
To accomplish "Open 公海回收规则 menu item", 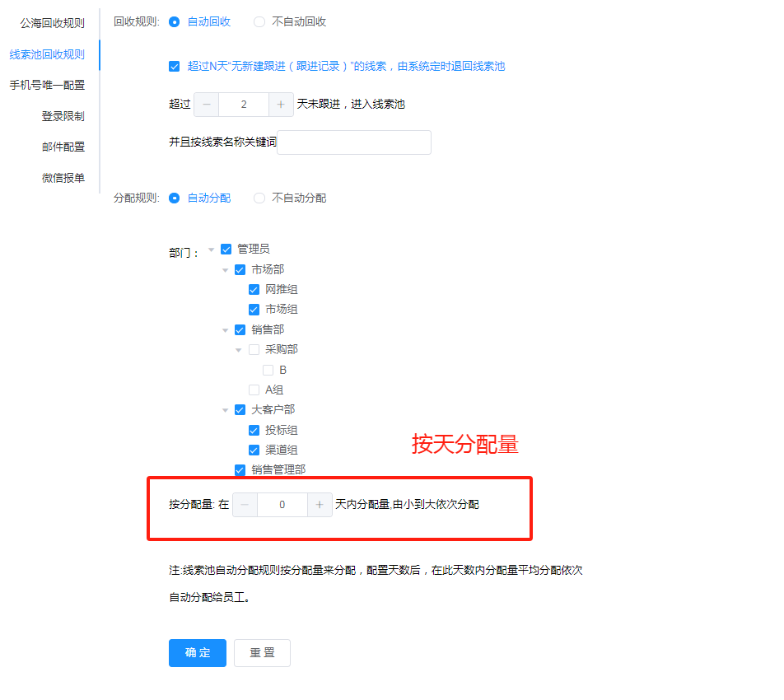I will coord(52,23).
